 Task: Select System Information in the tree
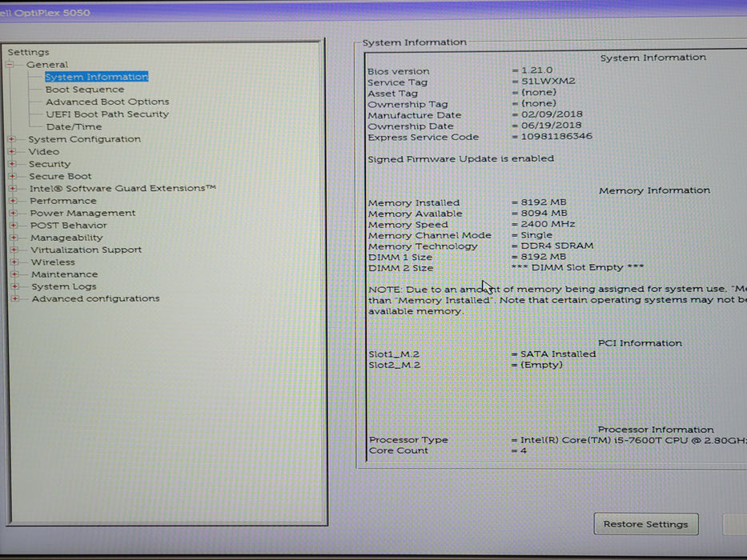(97, 77)
